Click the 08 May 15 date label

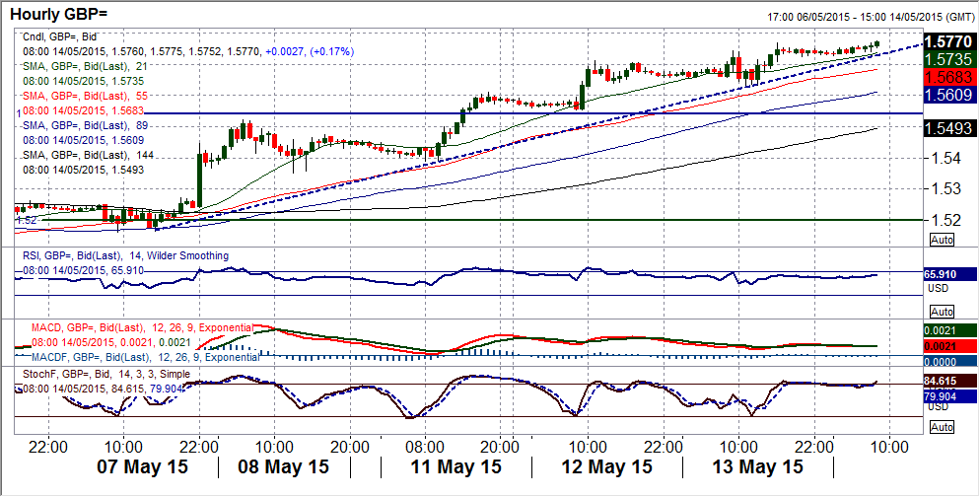(x=285, y=467)
